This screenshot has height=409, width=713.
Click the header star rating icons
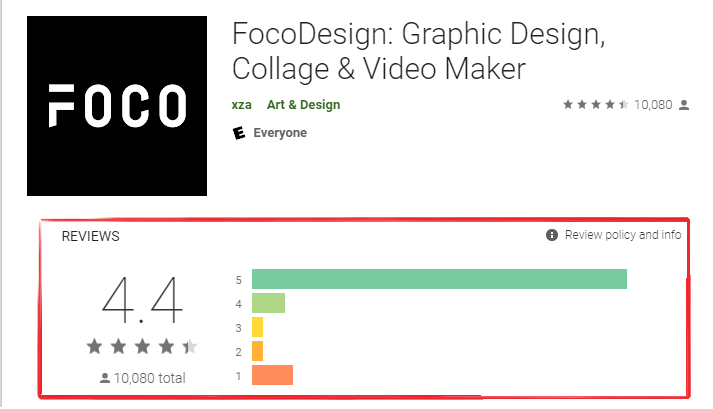[x=596, y=105]
